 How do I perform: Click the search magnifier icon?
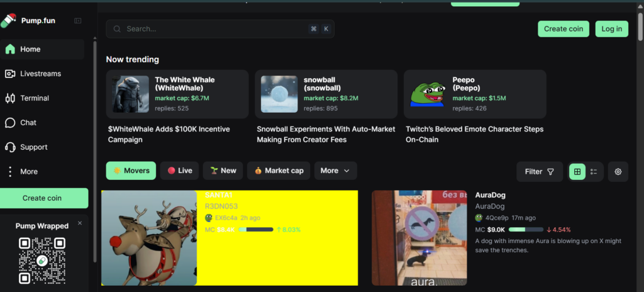pyautogui.click(x=117, y=29)
